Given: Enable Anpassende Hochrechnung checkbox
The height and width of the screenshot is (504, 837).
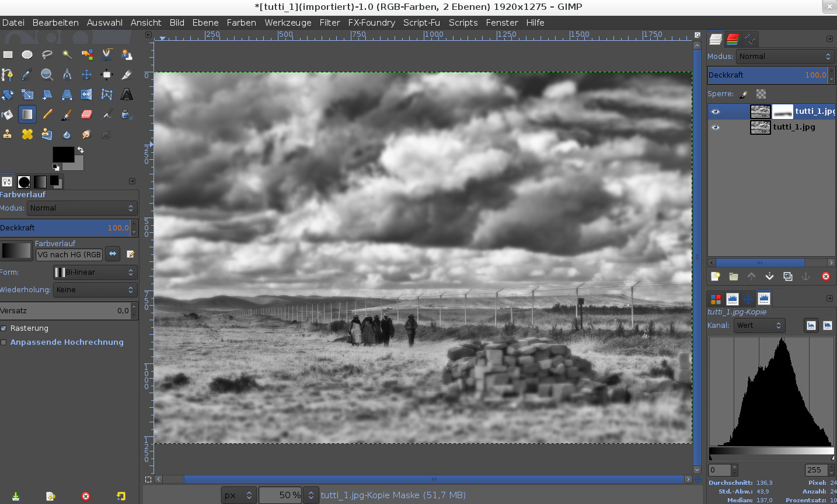Looking at the screenshot, I should click(4, 342).
